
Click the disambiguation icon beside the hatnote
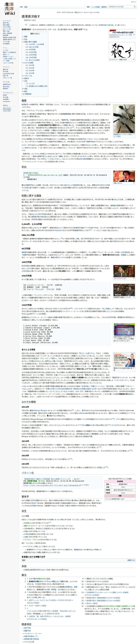(26, 25)
